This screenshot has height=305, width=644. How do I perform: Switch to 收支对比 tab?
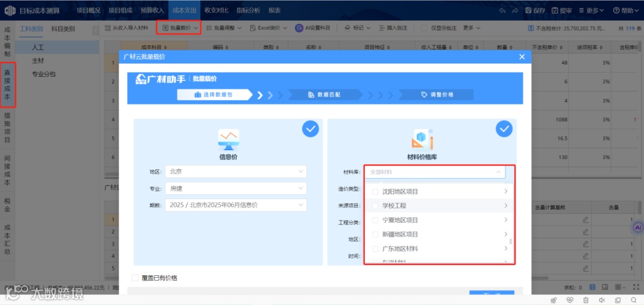coord(216,10)
